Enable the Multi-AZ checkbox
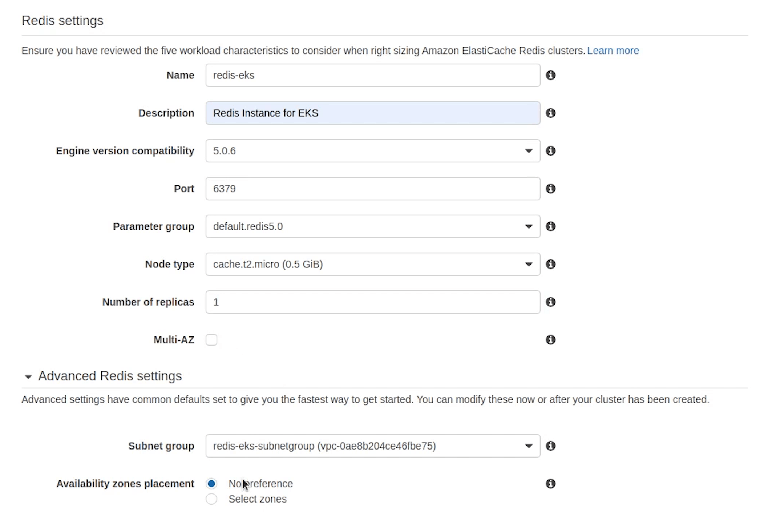Image resolution: width=760 pixels, height=532 pixels. click(211, 340)
